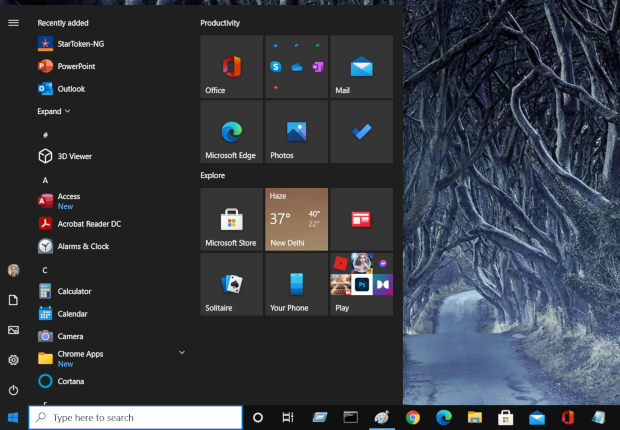
Task: Launch the Solitaire tile
Action: [x=231, y=284]
